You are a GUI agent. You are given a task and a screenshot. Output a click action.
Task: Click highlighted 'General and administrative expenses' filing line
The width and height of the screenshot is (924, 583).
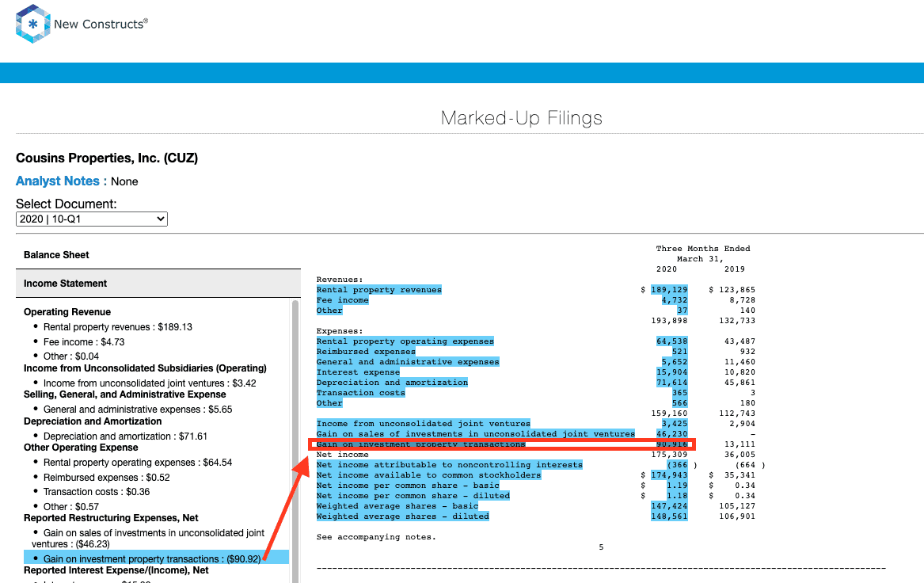pyautogui.click(x=408, y=362)
